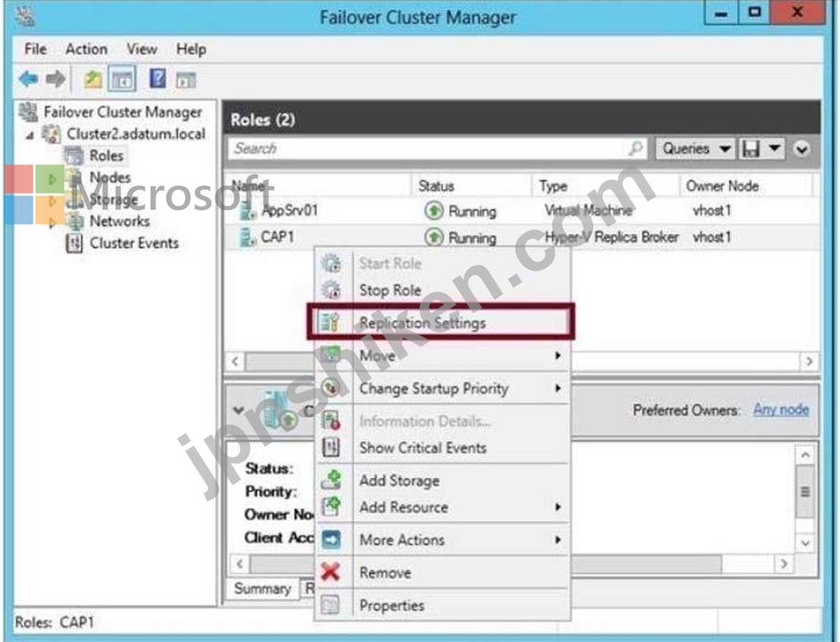Screen dimensions: 840x642
Task: Click the Forward arrow toolbar icon
Action: pos(56,79)
